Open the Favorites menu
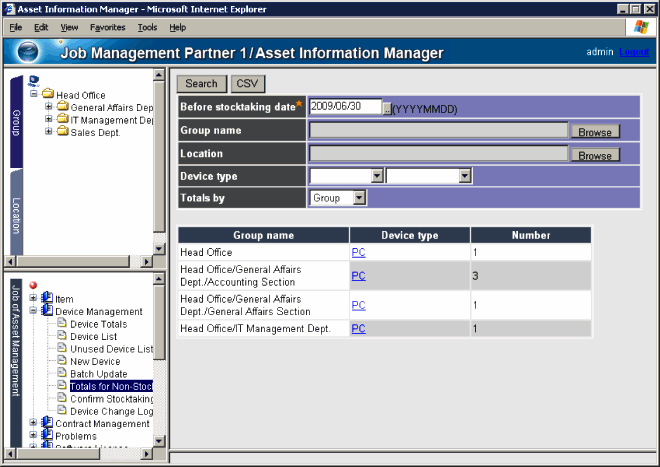Screen dimensions: 660x467 pos(108,27)
